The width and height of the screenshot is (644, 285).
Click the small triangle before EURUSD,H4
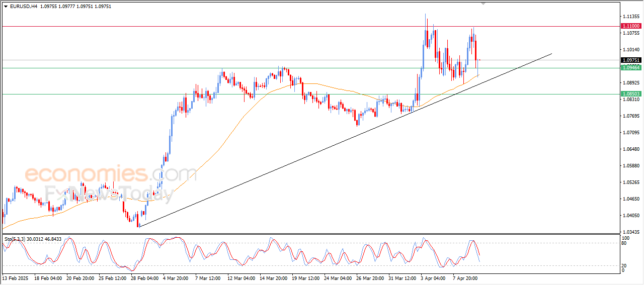tap(6, 7)
